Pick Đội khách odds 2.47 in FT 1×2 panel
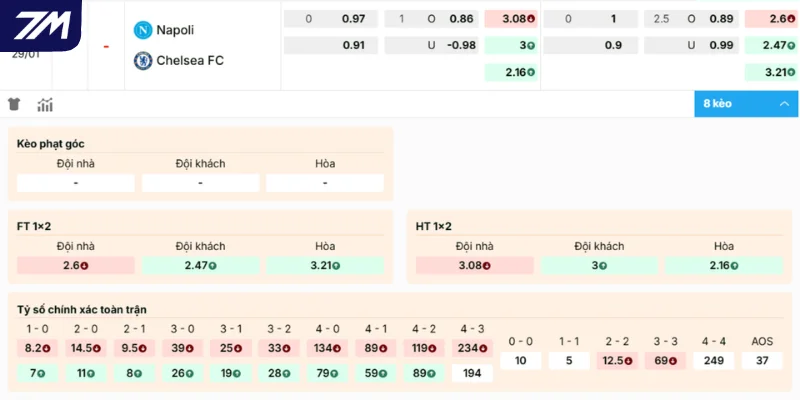This screenshot has width=800, height=400. (x=200, y=265)
